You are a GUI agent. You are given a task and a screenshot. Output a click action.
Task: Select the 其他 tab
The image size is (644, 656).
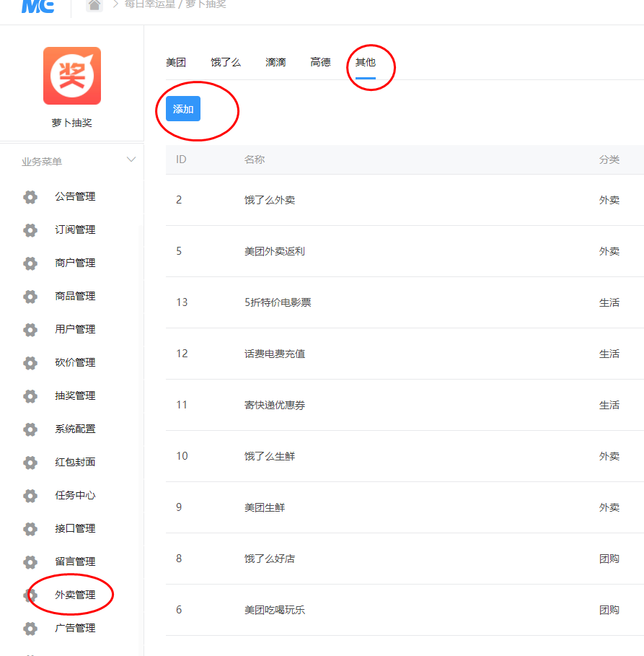point(366,62)
